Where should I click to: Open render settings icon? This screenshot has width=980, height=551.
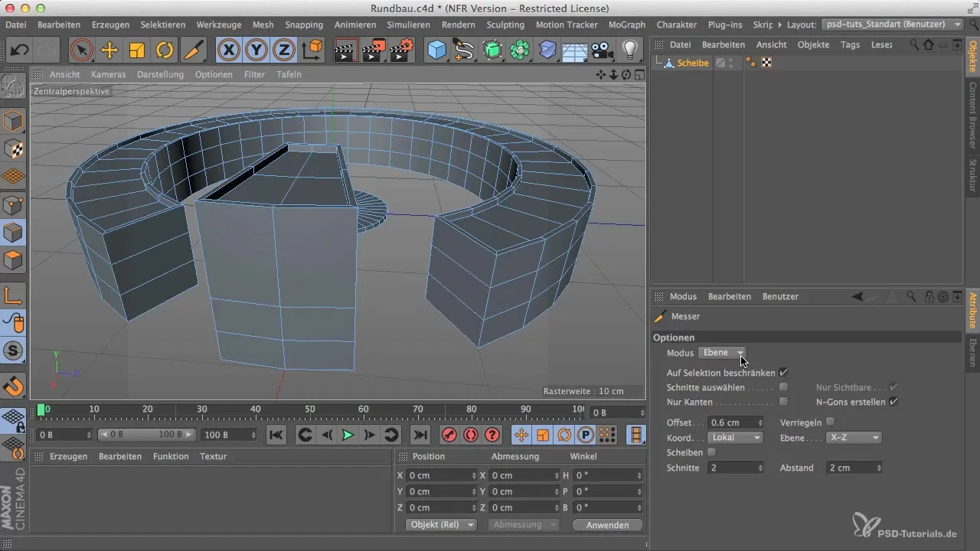(402, 51)
